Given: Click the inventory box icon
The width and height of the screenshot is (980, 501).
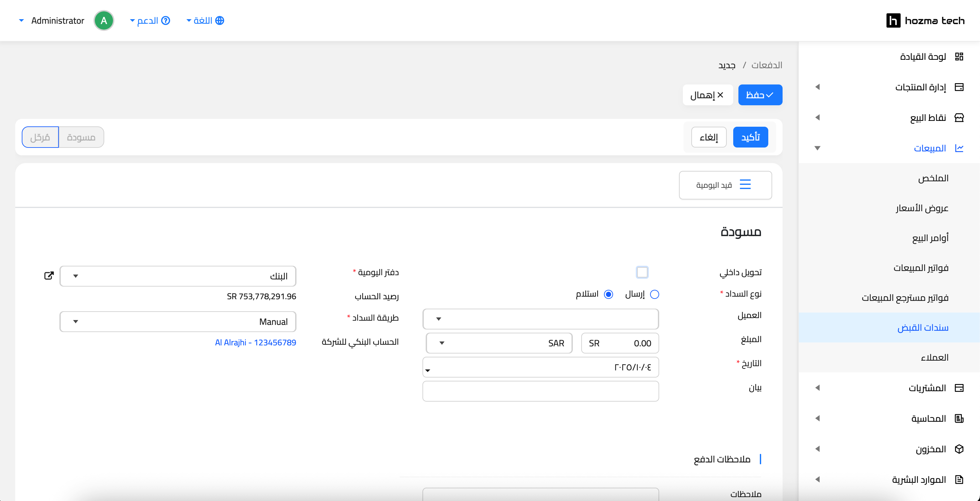Looking at the screenshot, I should (x=959, y=449).
